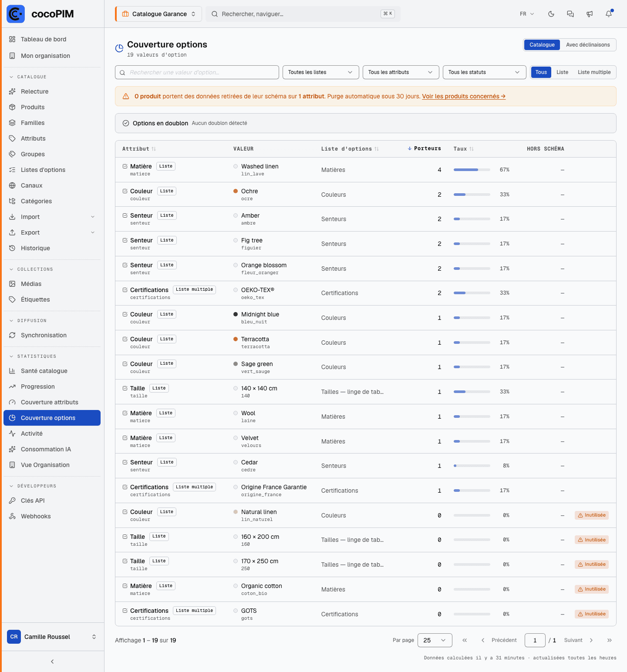Select the Catalogue view toggle
This screenshot has width=627, height=672.
click(x=542, y=45)
